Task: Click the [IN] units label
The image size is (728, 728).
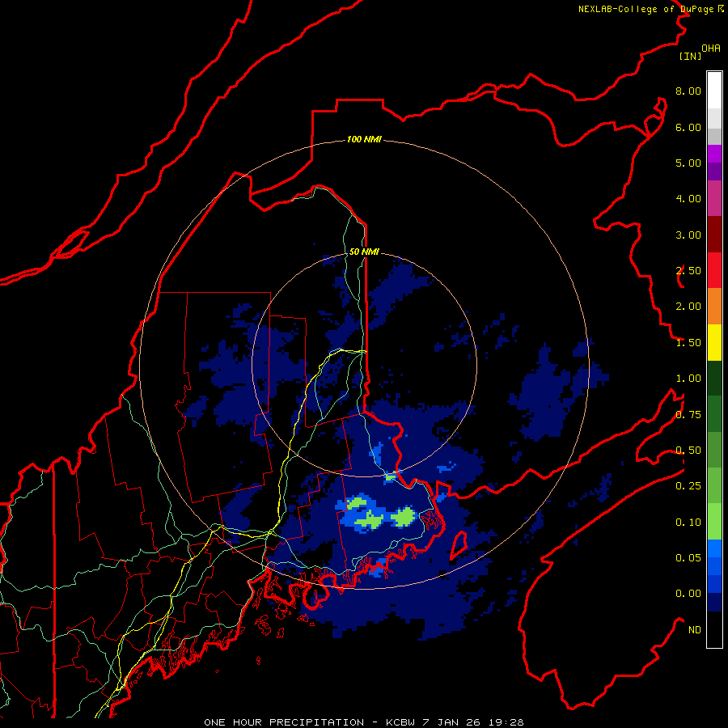Action: (690, 56)
